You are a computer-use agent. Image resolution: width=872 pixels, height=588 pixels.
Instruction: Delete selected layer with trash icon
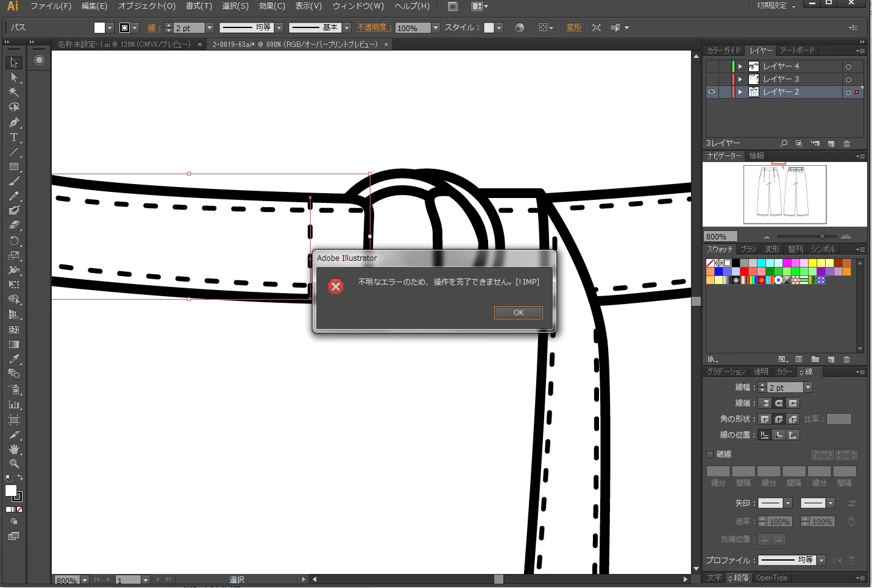(846, 144)
